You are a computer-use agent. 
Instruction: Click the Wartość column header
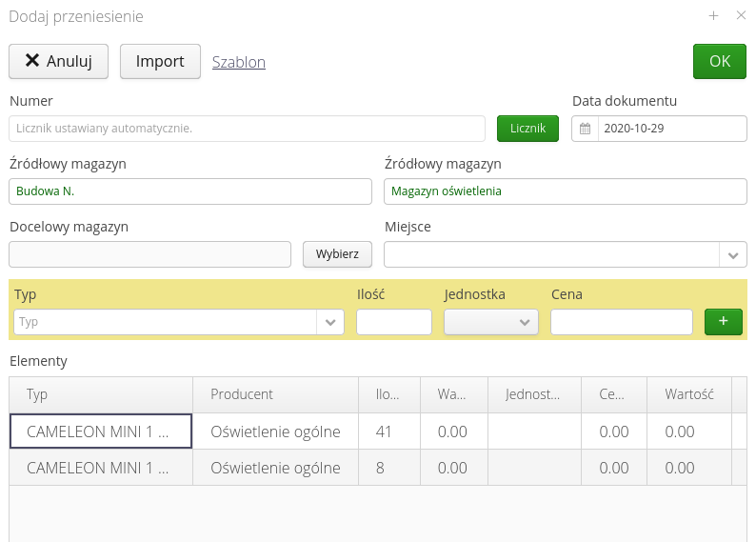tap(688, 394)
